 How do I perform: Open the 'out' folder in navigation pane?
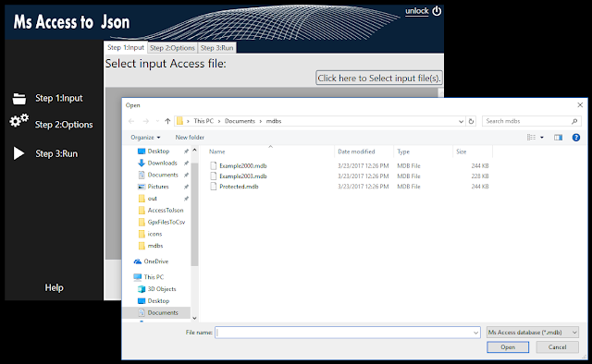tap(152, 199)
